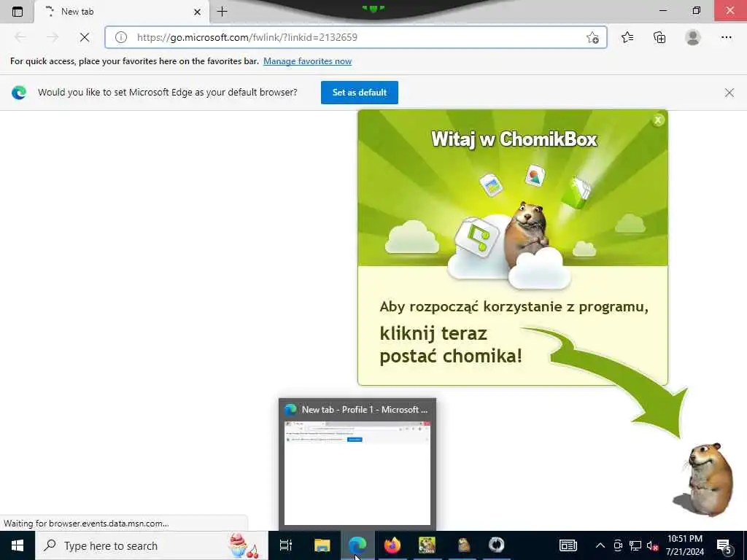The image size is (747, 560).
Task: Open the clock showing 10:51 PM
Action: (684, 545)
